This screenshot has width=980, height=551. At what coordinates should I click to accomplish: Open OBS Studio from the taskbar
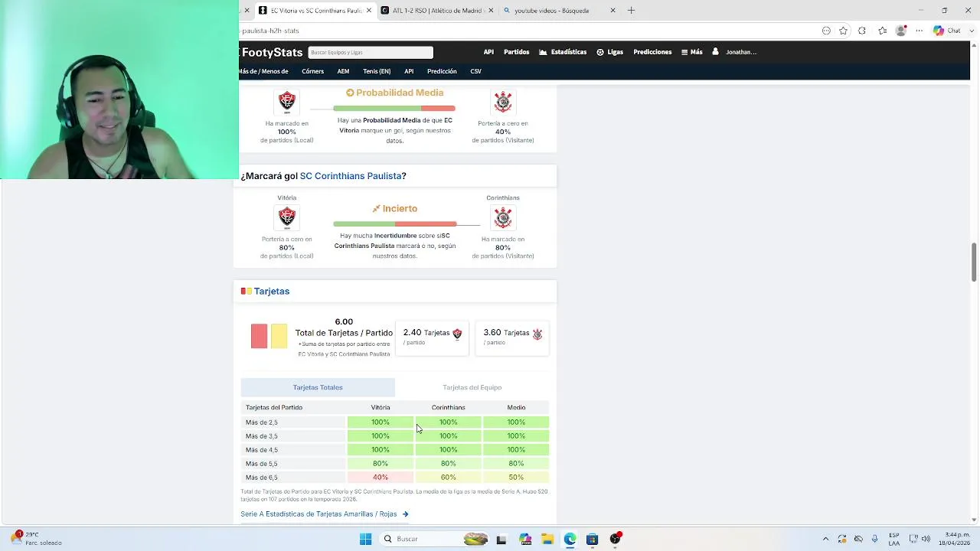click(x=615, y=539)
